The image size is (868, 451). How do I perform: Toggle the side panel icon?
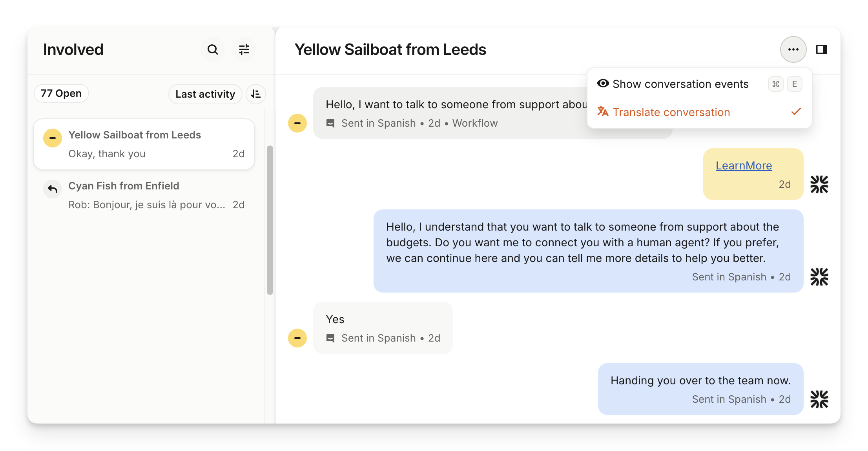click(822, 50)
